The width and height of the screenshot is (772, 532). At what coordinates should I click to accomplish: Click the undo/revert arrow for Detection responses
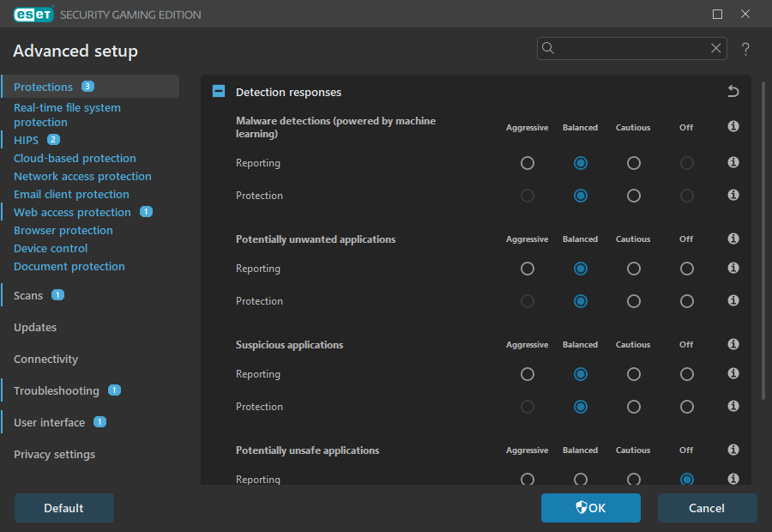733,91
